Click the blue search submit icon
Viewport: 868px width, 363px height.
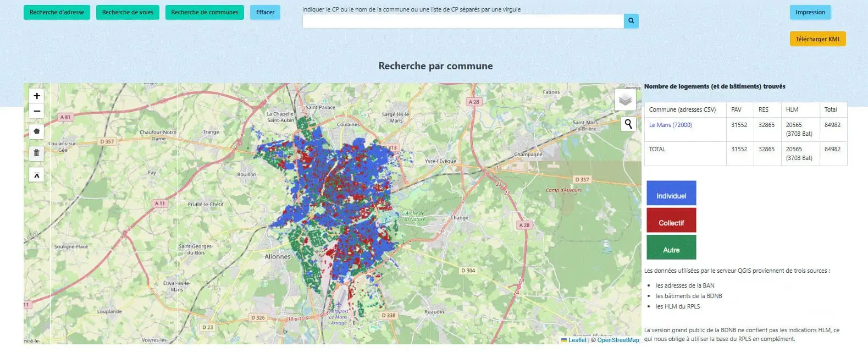click(631, 21)
